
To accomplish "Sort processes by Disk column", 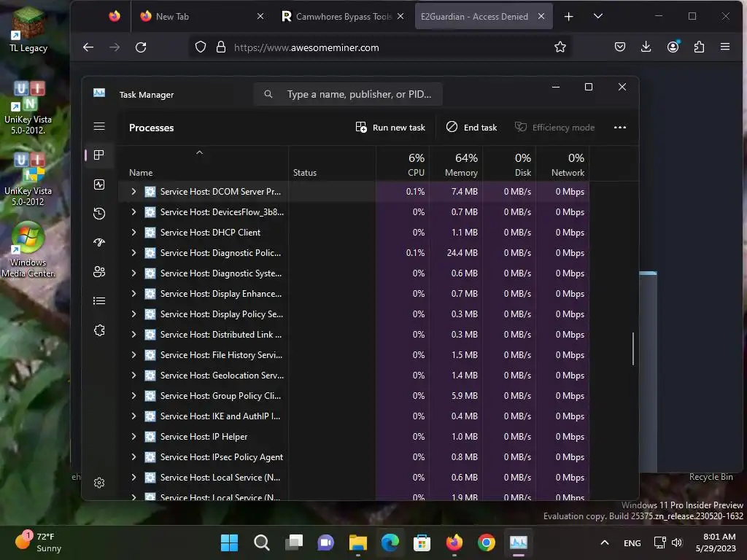I will coord(509,163).
